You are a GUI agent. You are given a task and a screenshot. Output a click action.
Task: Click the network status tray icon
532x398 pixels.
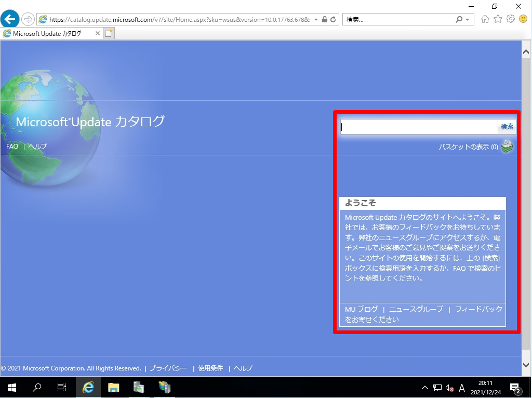point(437,388)
